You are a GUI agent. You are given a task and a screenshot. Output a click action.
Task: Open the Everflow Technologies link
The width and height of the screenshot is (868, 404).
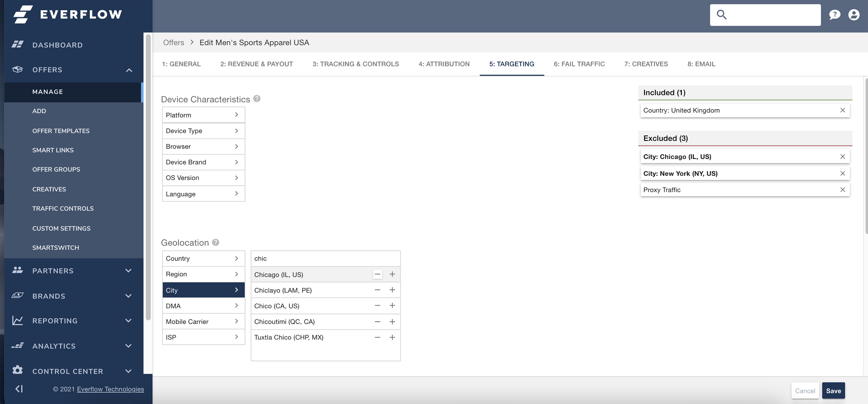[110, 389]
